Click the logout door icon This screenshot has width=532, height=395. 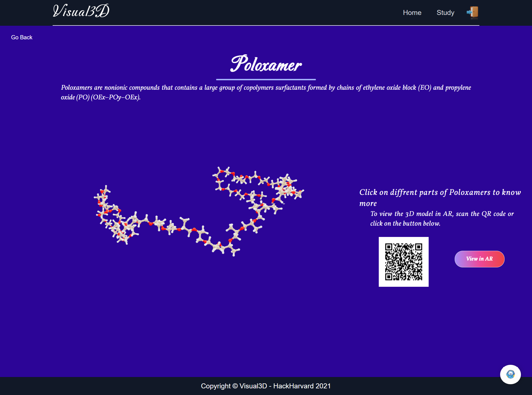[x=473, y=12]
